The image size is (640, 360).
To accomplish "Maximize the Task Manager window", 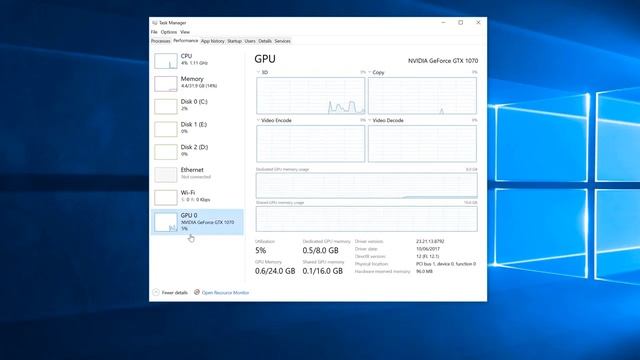I will click(x=460, y=22).
